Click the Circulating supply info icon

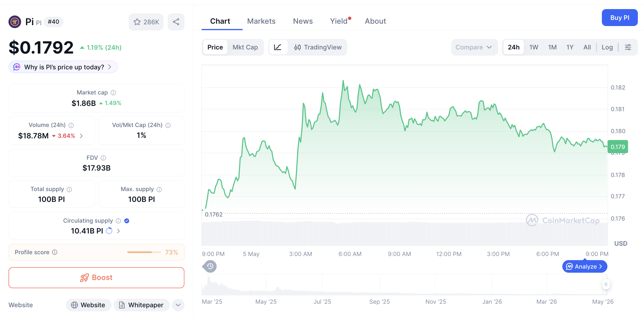pos(118,221)
